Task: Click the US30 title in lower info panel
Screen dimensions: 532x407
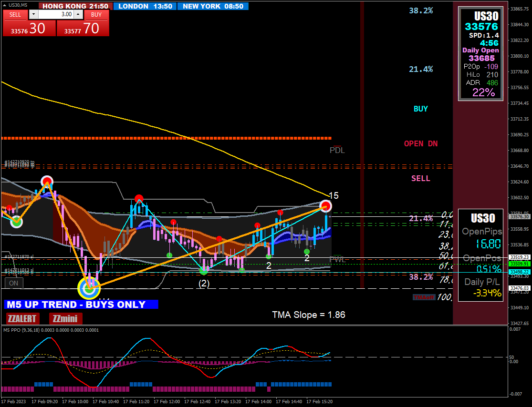Action: [x=483, y=218]
